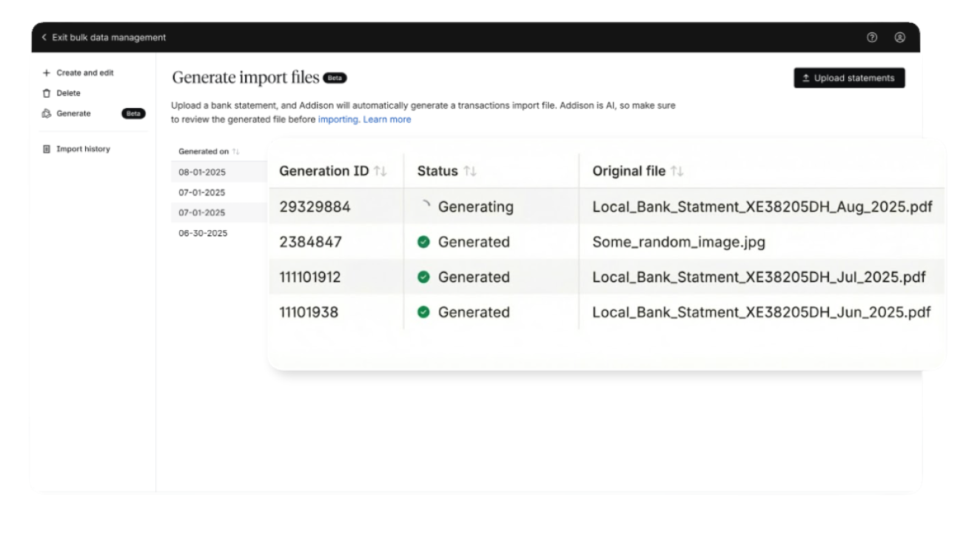Sort by Generation ID column arrows

click(x=380, y=172)
